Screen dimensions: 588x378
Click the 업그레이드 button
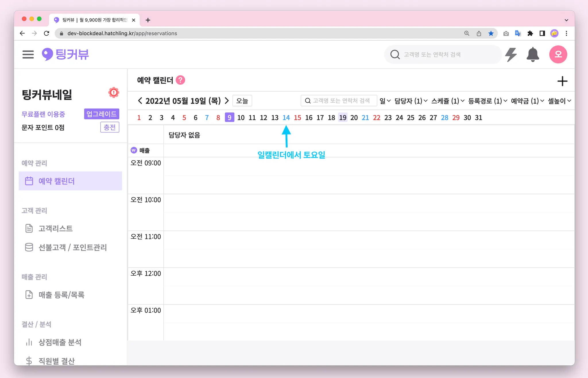point(102,114)
